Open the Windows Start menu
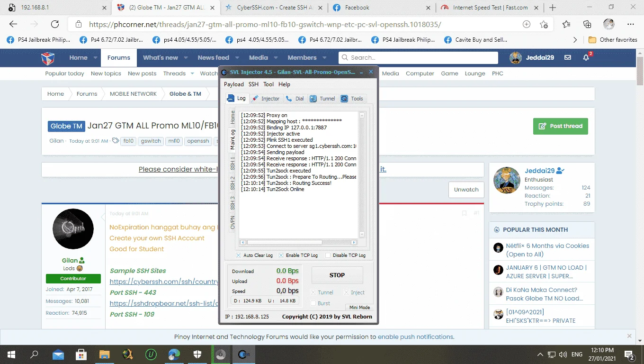This screenshot has height=364, width=644. 11,355
